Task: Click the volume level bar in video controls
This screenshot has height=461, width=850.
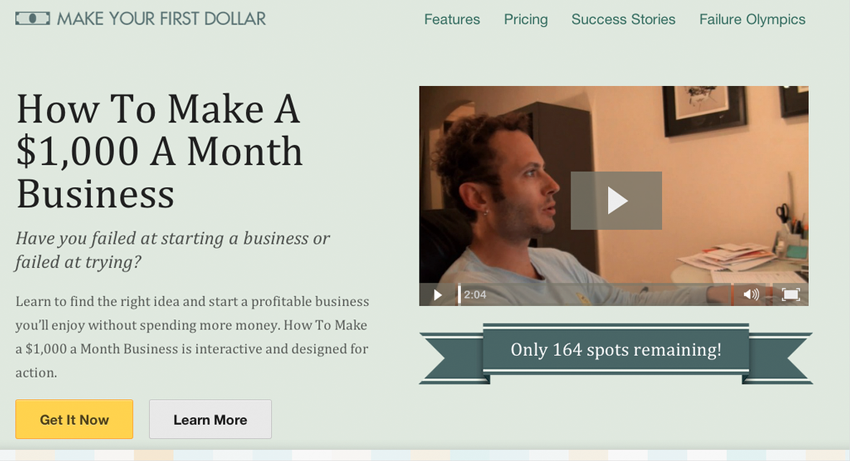Action: point(767,294)
